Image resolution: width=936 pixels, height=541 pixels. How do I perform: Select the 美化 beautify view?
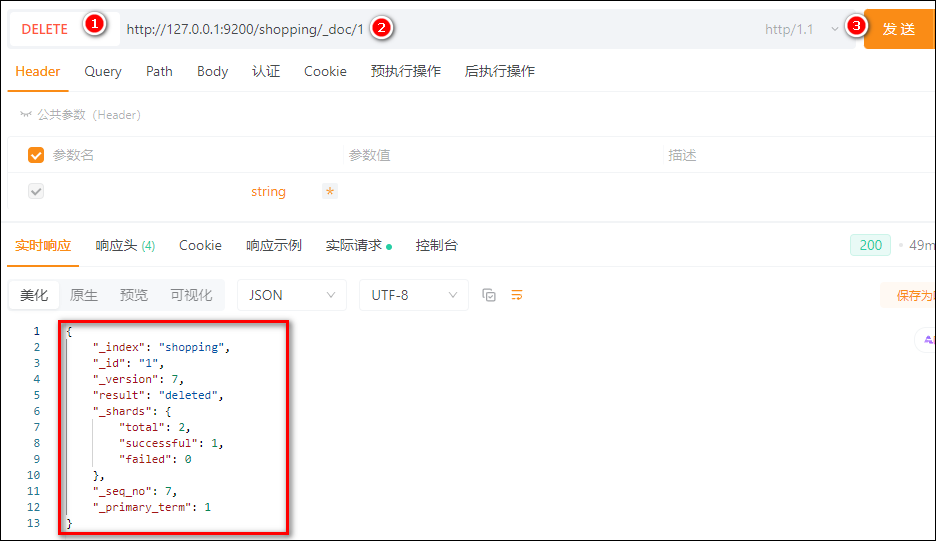34,295
